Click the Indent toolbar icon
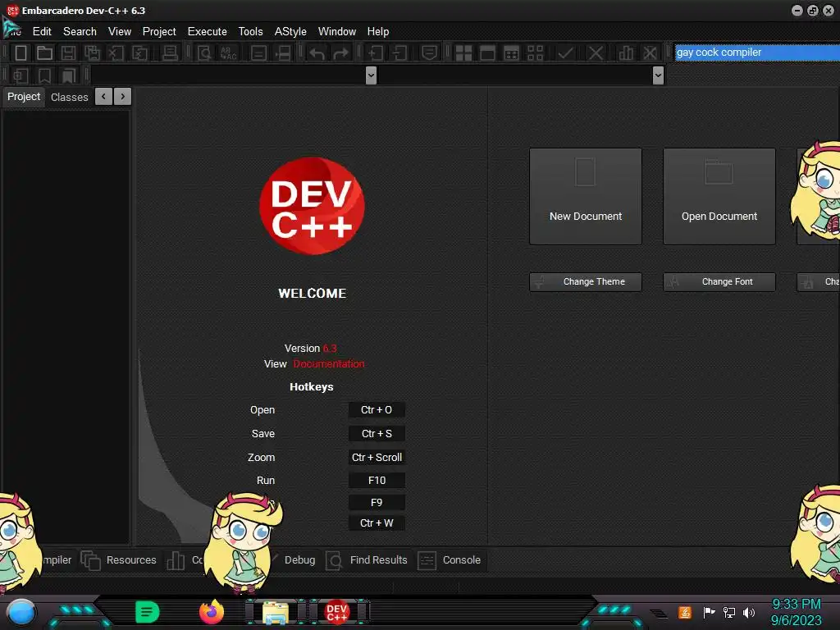 point(376,53)
